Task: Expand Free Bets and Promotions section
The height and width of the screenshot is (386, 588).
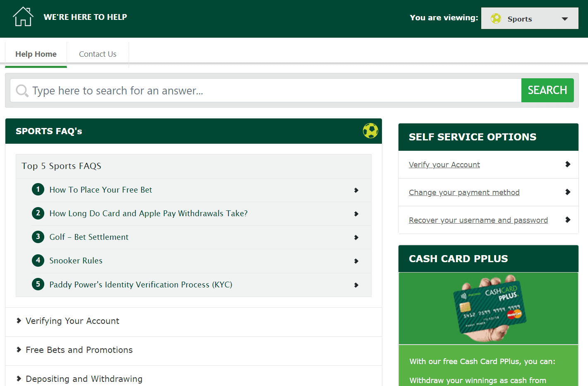Action: tap(194, 350)
